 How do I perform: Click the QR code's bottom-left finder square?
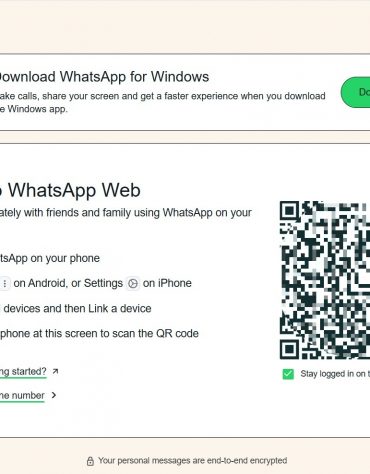pos(289,350)
